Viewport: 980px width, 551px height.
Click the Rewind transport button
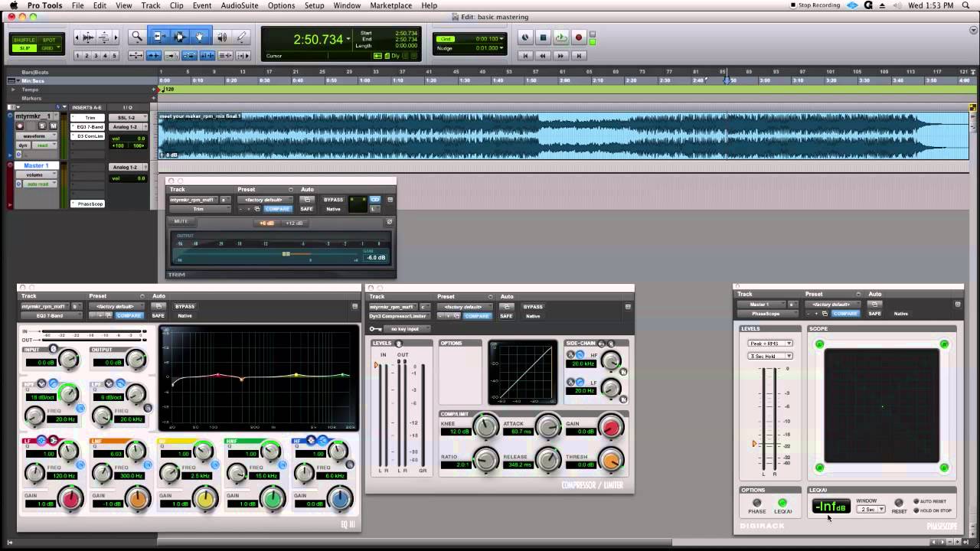(x=543, y=55)
